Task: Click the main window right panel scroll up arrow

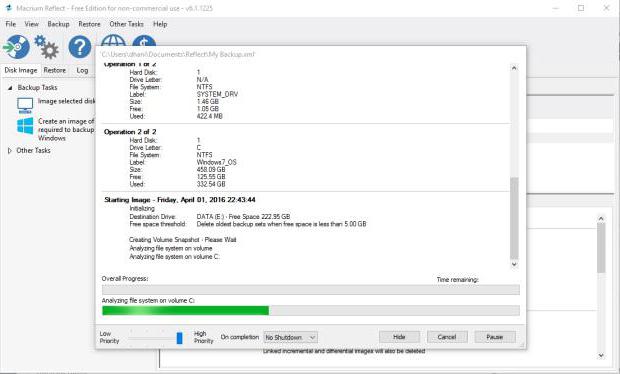Action: tap(601, 218)
